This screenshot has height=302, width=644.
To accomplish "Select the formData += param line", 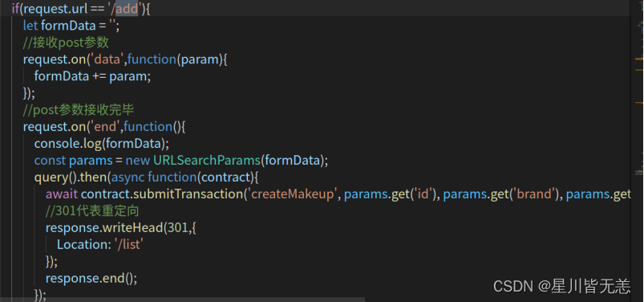I will click(x=92, y=76).
